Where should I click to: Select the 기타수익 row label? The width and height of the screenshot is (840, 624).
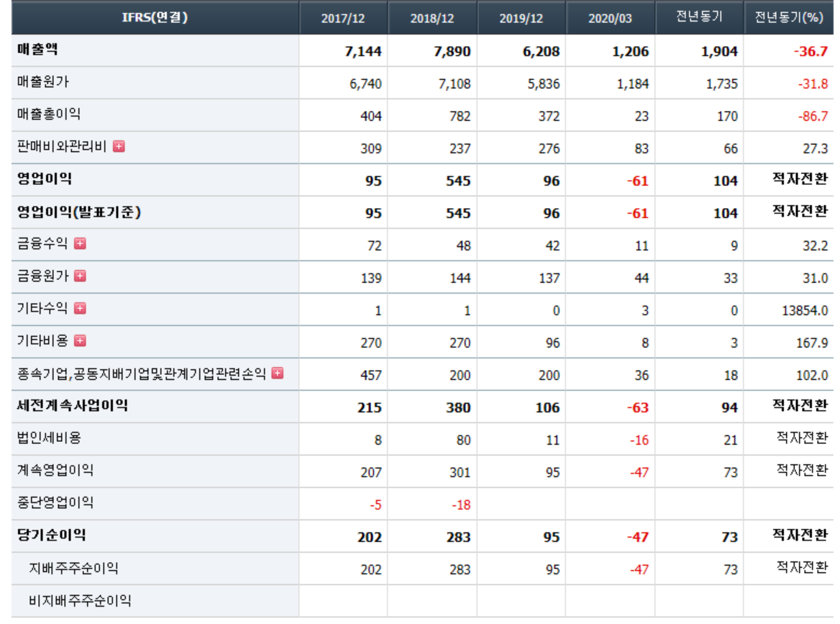42,308
